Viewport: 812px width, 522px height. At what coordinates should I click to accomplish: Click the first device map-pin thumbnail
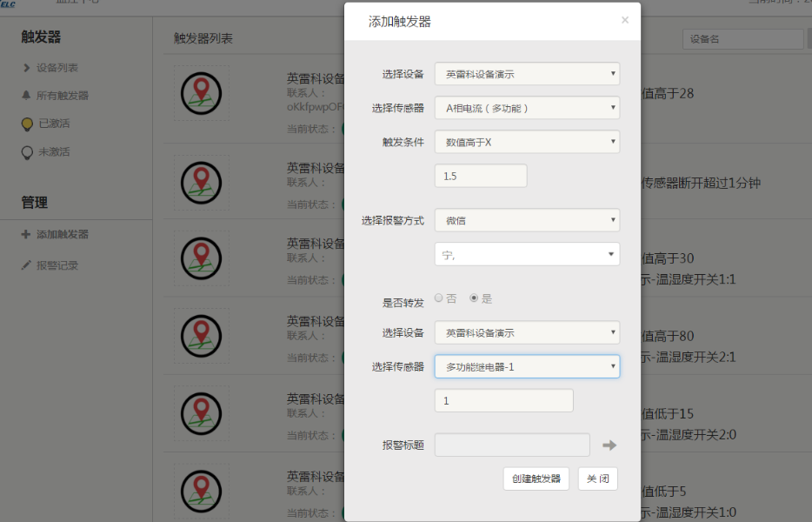tap(201, 90)
